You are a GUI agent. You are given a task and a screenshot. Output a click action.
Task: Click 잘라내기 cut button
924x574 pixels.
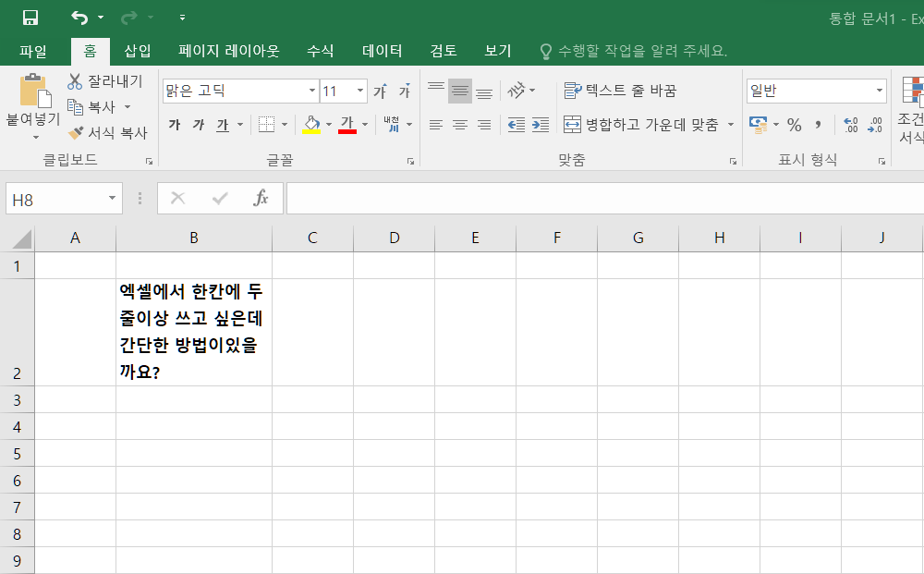[105, 81]
